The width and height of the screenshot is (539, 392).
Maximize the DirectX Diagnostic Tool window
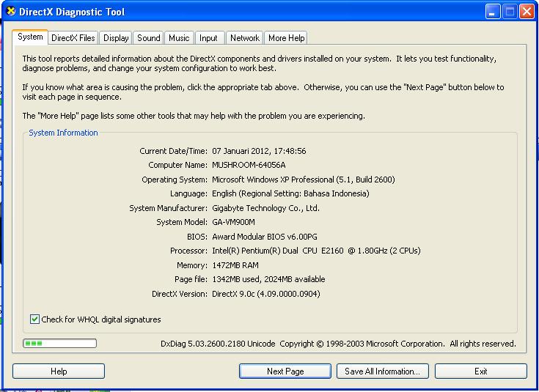click(510, 12)
